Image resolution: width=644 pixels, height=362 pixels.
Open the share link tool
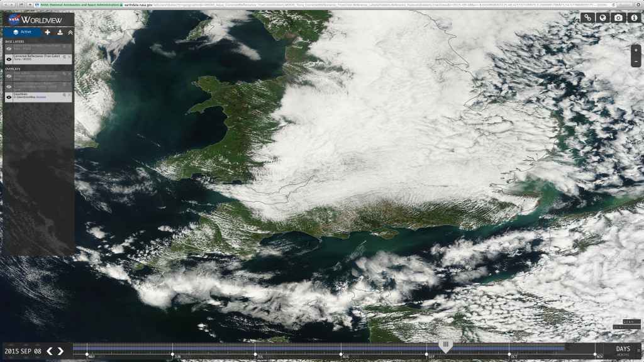tap(587, 17)
